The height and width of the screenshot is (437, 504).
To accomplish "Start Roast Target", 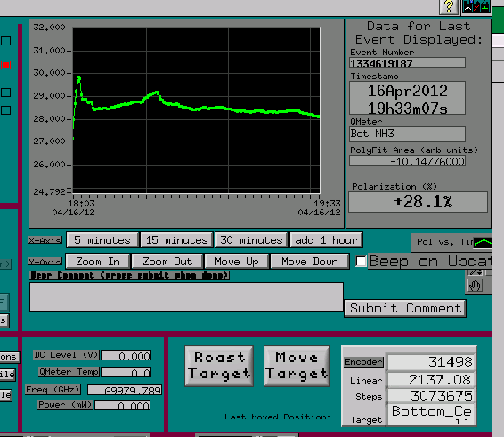I will point(219,366).
